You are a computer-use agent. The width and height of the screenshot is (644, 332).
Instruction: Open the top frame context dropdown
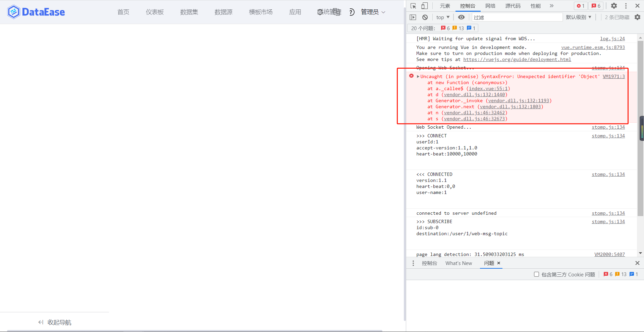point(442,17)
